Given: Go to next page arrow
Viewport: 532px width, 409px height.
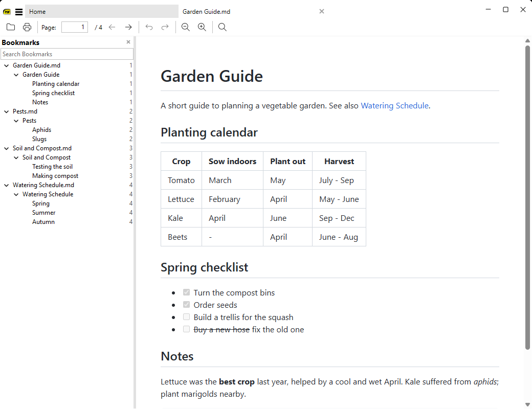Looking at the screenshot, I should [128, 27].
